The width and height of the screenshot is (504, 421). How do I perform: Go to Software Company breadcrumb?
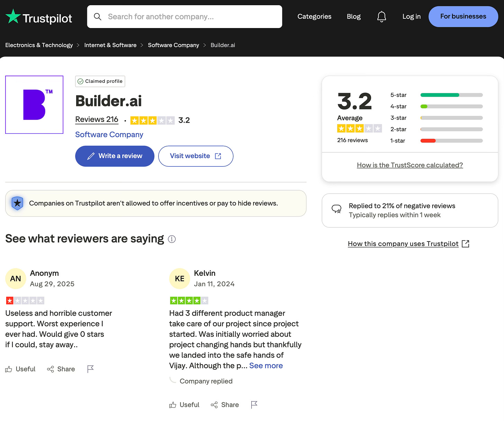[x=173, y=45]
